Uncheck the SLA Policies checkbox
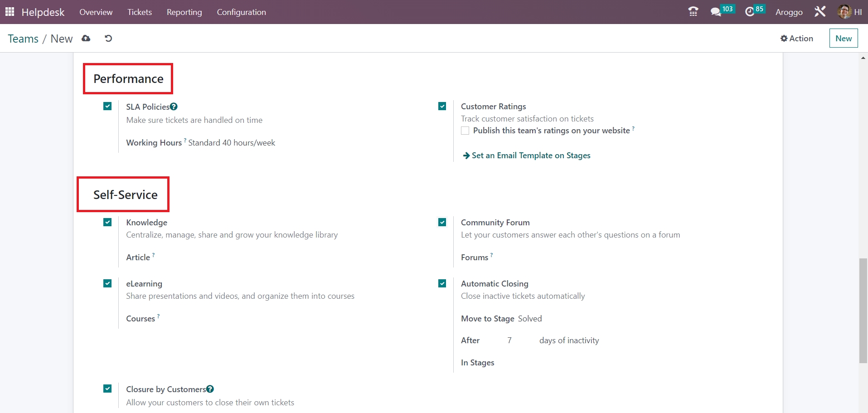 (x=107, y=107)
